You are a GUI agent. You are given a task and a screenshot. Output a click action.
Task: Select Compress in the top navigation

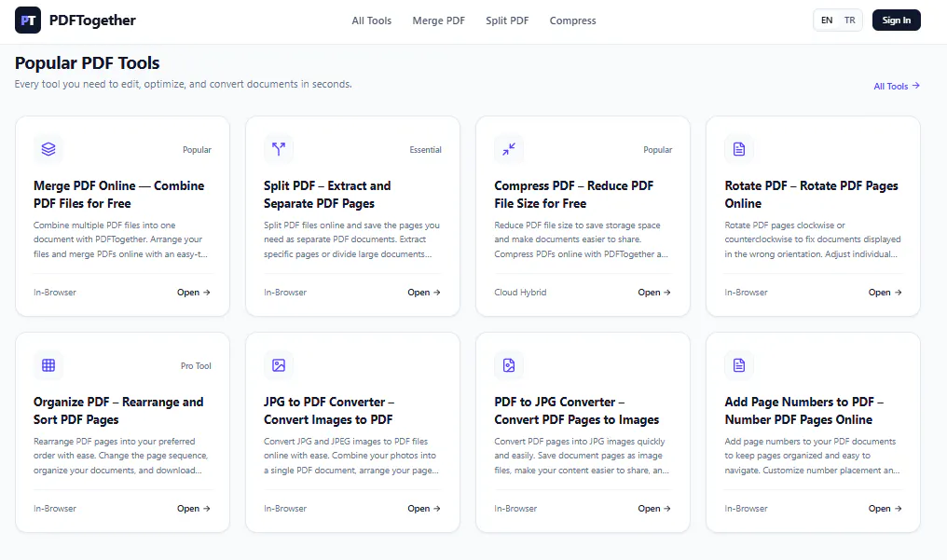click(x=572, y=20)
